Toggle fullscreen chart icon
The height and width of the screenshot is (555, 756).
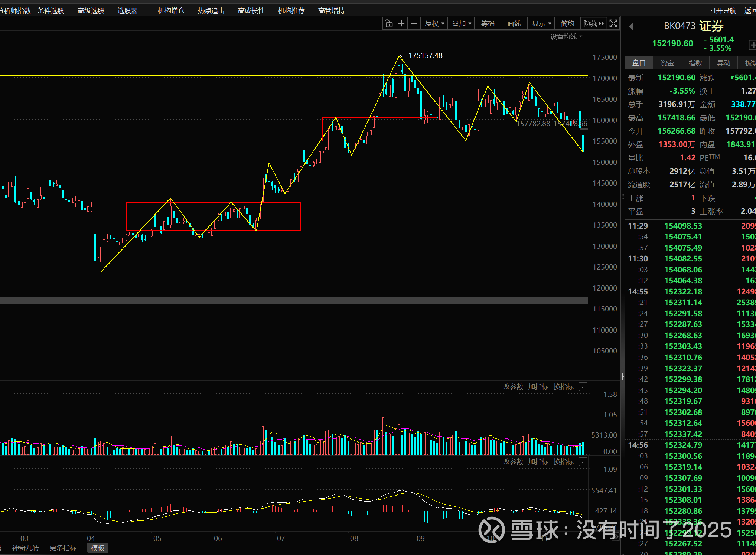613,24
